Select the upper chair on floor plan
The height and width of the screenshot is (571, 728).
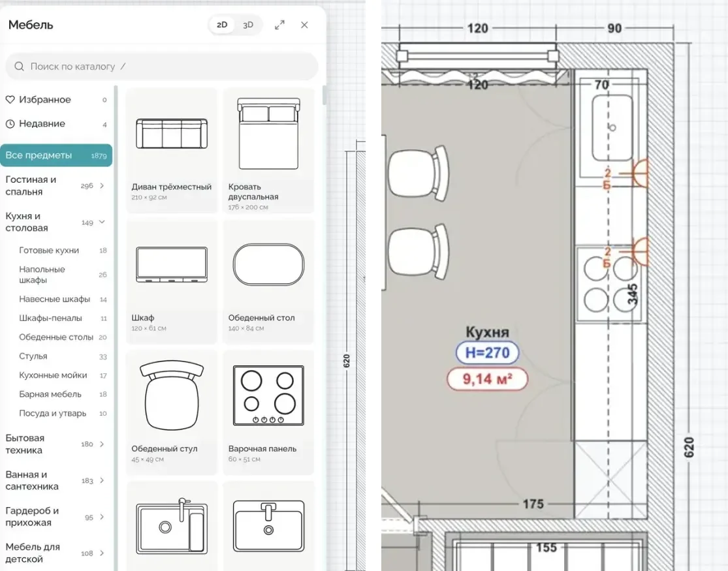(419, 174)
